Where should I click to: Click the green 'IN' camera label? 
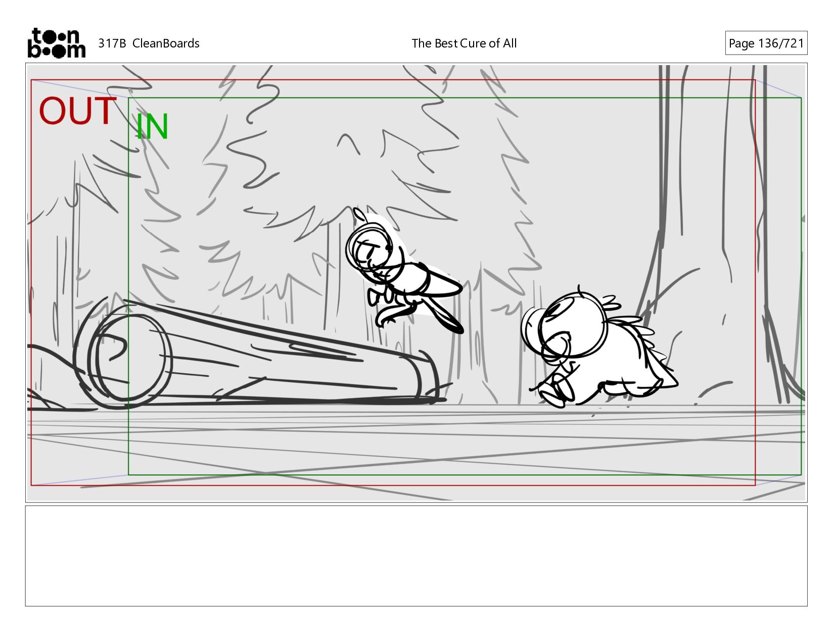tap(152, 127)
